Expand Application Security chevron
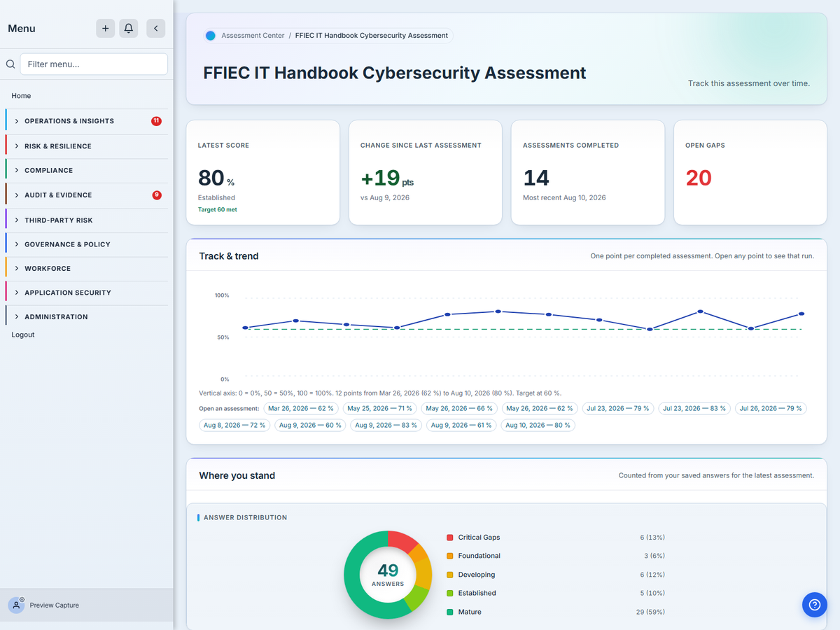 (17, 293)
